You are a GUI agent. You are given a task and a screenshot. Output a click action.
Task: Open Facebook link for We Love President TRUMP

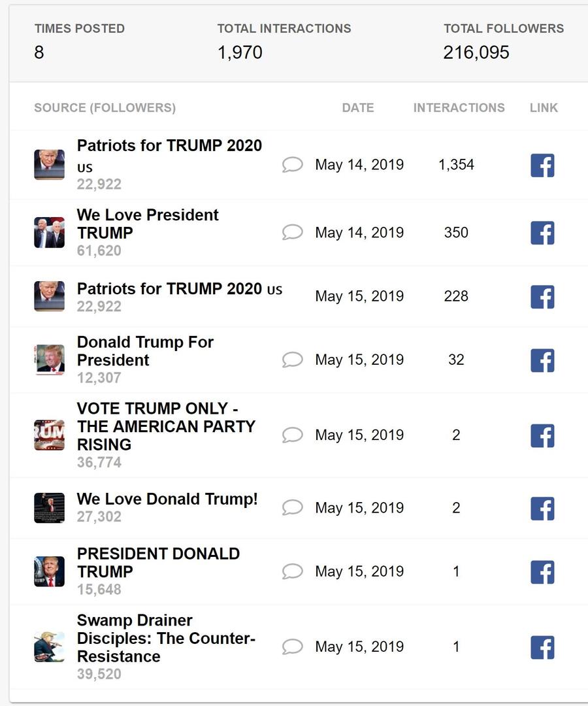(x=542, y=233)
